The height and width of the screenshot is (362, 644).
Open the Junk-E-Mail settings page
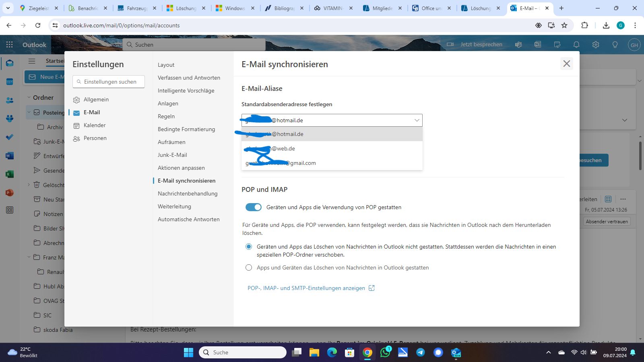(x=172, y=155)
